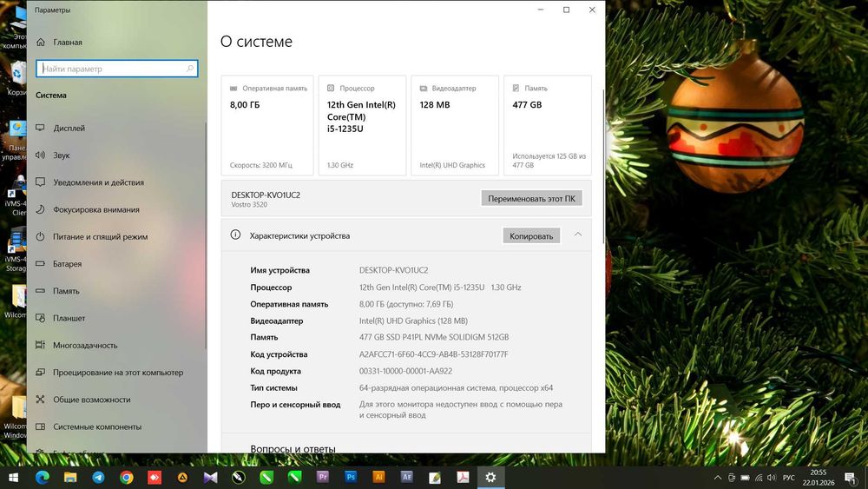
Task: Open the Оперативная память 8,00 ГБ card
Action: click(267, 126)
